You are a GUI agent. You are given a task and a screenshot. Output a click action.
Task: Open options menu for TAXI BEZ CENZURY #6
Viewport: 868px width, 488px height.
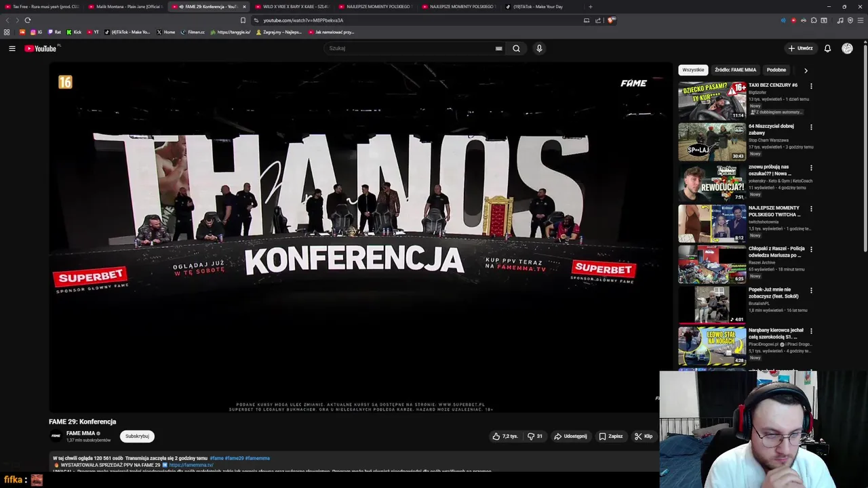tap(811, 86)
